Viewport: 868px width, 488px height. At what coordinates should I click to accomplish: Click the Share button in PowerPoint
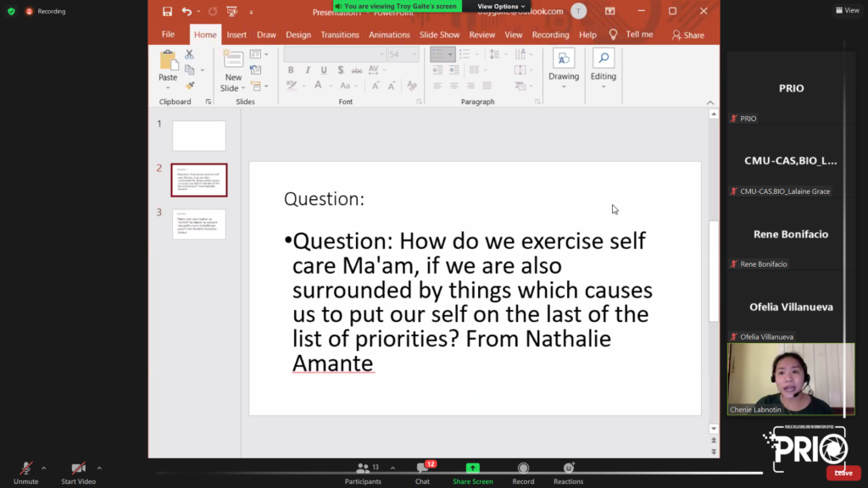point(687,35)
